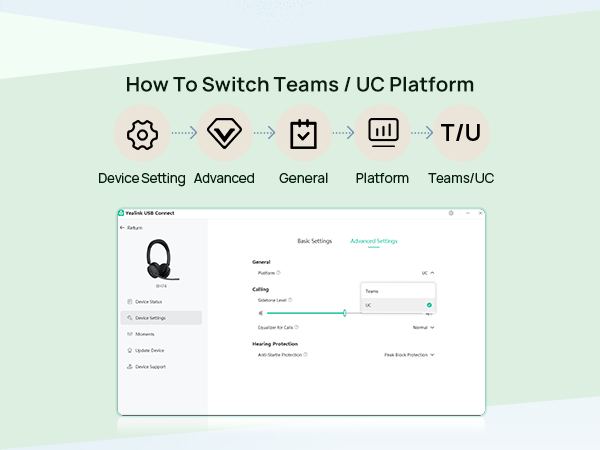Image resolution: width=600 pixels, height=450 pixels.
Task: Minimize the Yealink USB Connect window
Action: pyautogui.click(x=468, y=213)
